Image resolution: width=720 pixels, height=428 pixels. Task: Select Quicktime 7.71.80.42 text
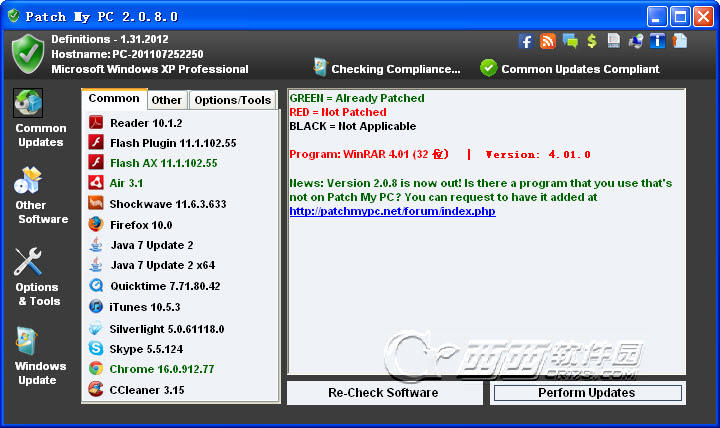click(x=165, y=286)
